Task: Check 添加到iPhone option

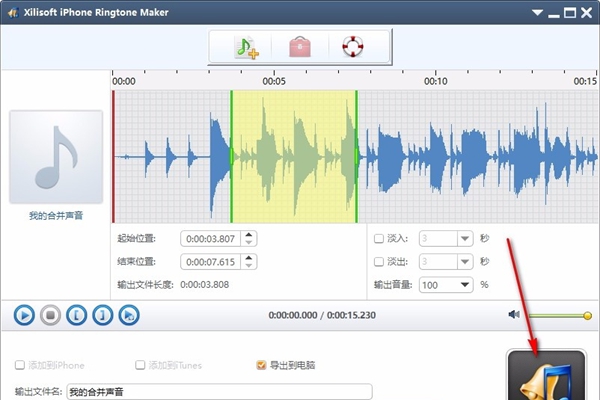Action: [x=20, y=365]
